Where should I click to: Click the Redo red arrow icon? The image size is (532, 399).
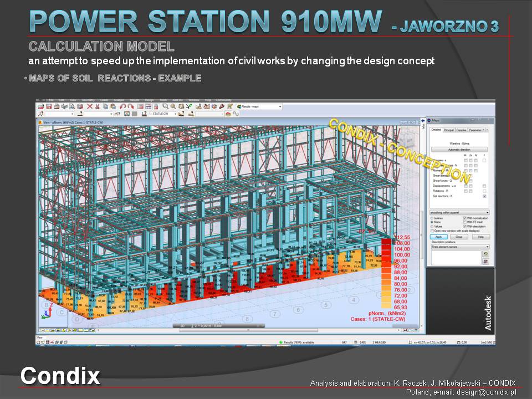[131, 106]
